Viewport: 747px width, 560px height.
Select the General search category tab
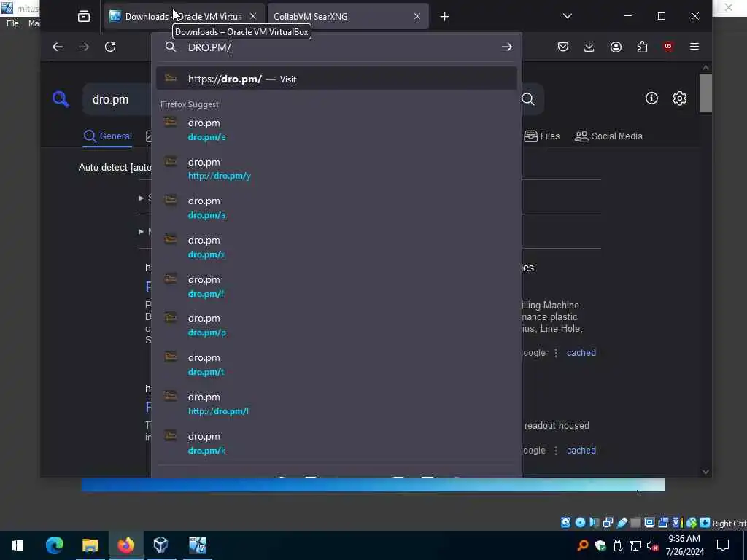(107, 136)
